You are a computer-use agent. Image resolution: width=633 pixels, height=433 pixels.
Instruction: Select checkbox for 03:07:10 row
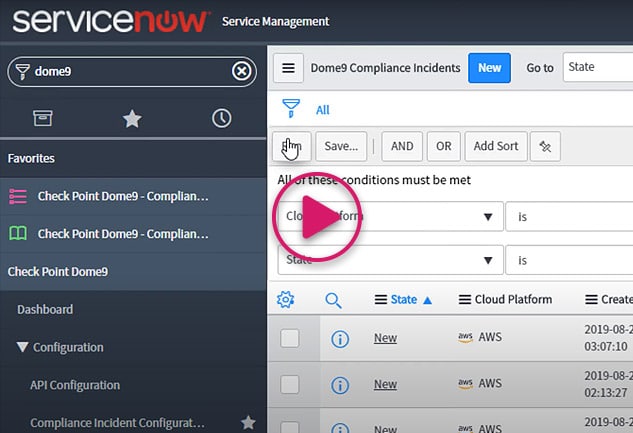tap(290, 338)
